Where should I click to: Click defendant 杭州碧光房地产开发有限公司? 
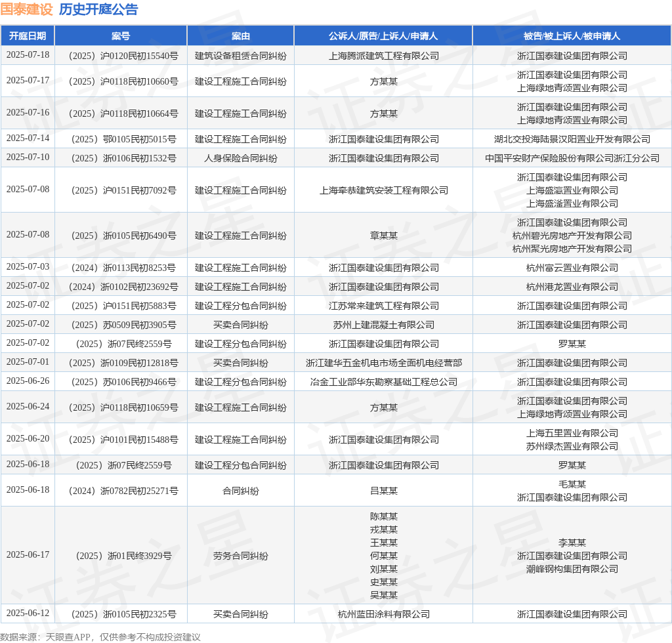(572, 236)
